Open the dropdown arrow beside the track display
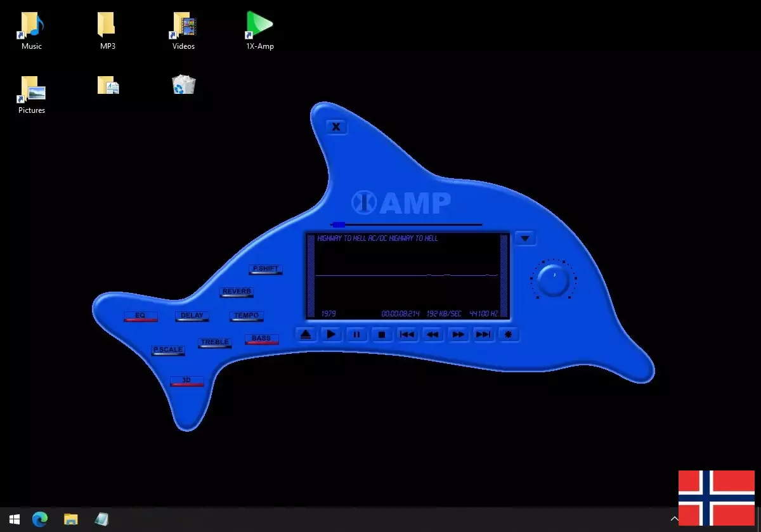 pos(525,238)
